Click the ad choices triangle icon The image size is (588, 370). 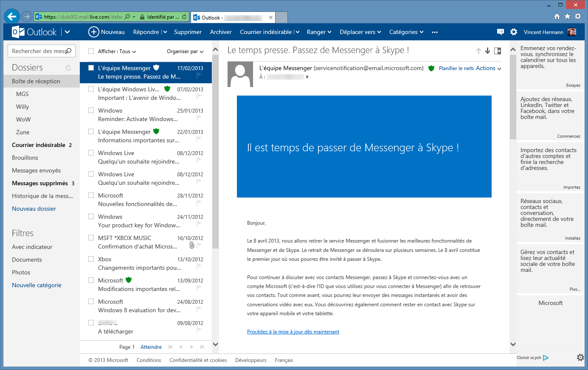[546, 358]
